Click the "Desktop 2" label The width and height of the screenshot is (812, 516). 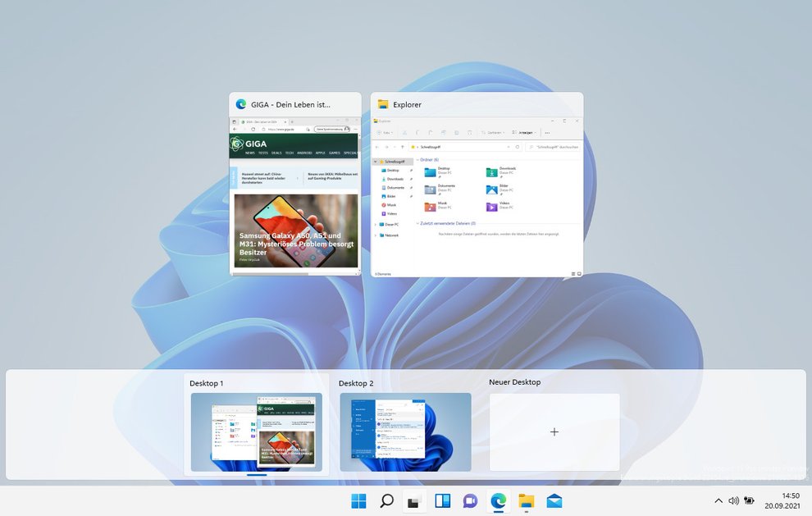point(356,383)
